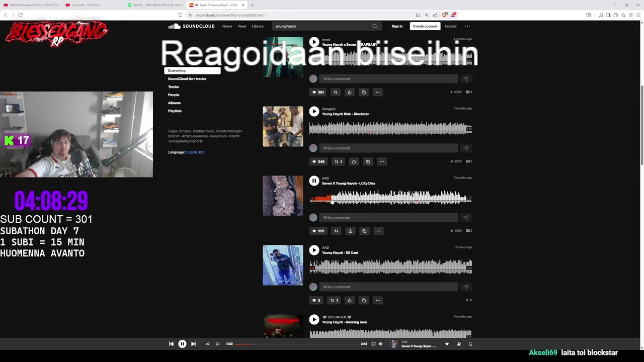Like the now playing track in player bar
The width and height of the screenshot is (644, 362).
click(447, 344)
